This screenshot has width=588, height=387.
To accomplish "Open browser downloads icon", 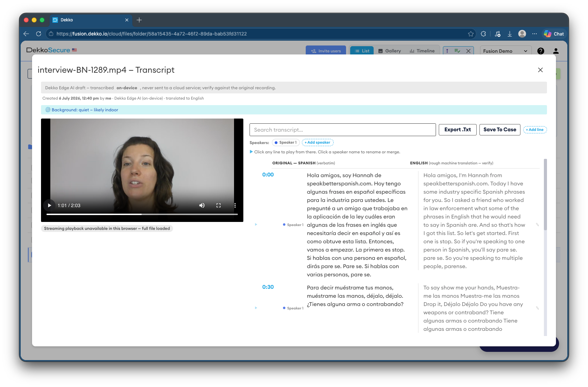I will click(x=510, y=34).
